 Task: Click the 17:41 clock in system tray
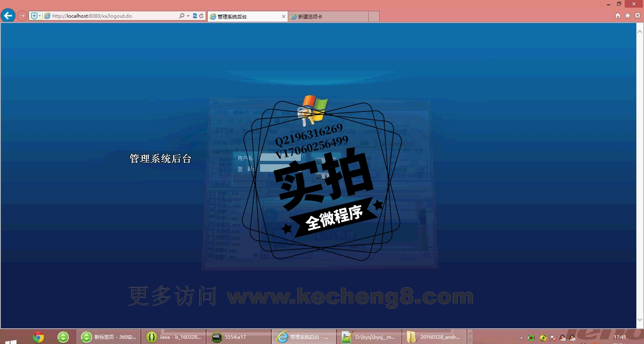click(620, 337)
